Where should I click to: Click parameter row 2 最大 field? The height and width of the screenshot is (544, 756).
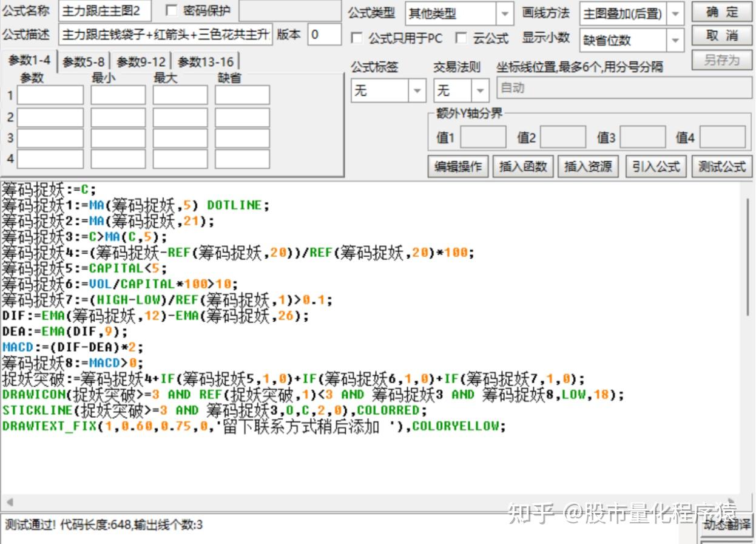pos(180,117)
